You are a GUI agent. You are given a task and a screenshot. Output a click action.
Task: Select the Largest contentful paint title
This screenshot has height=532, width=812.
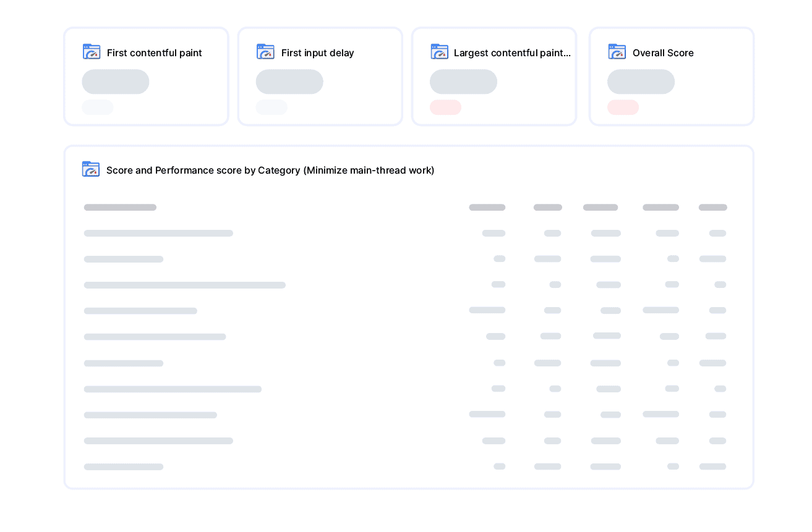tap(512, 53)
